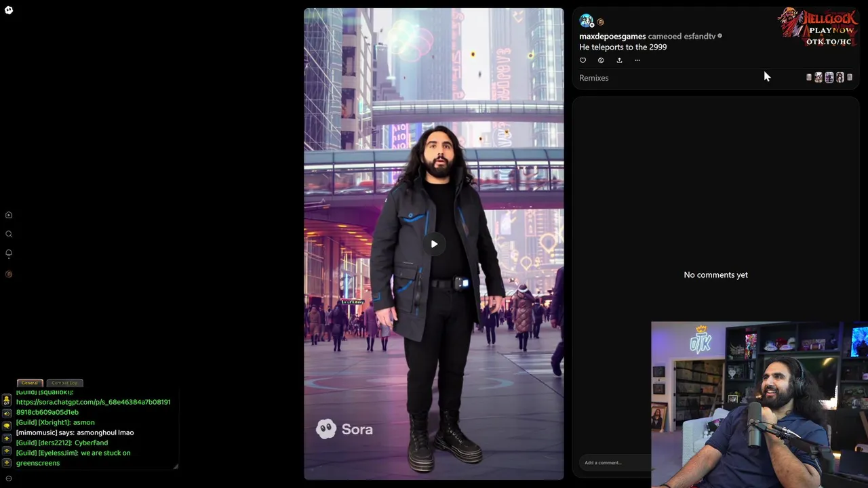Viewport: 868px width, 488px height.
Task: Select the second remix thumbnail
Action: (818, 77)
